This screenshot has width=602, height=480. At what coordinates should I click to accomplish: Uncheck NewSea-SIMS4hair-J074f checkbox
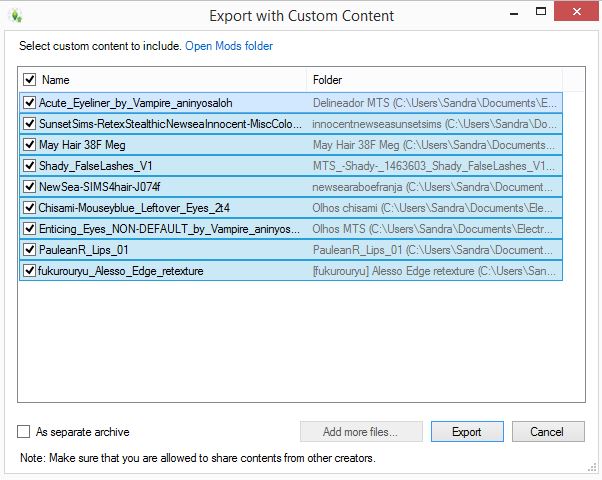tap(29, 186)
